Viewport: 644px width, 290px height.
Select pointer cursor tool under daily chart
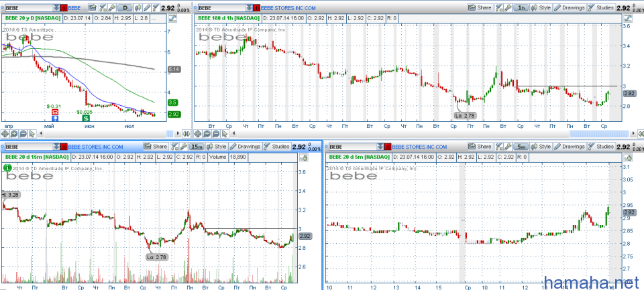point(32,134)
